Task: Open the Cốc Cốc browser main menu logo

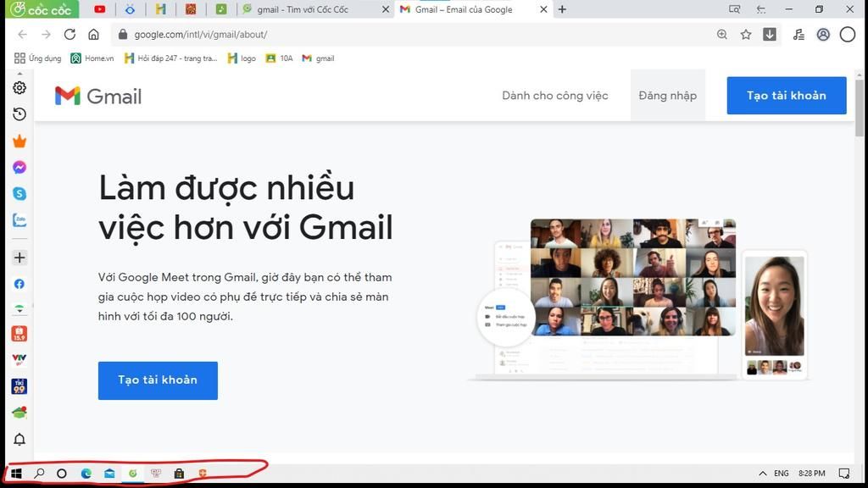Action: [41, 8]
